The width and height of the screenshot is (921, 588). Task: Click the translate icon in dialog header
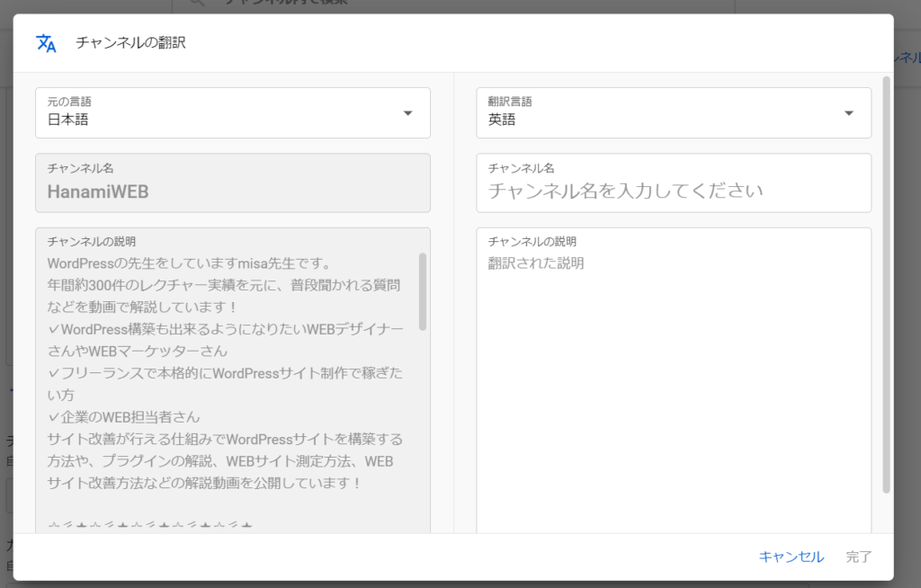[x=46, y=43]
